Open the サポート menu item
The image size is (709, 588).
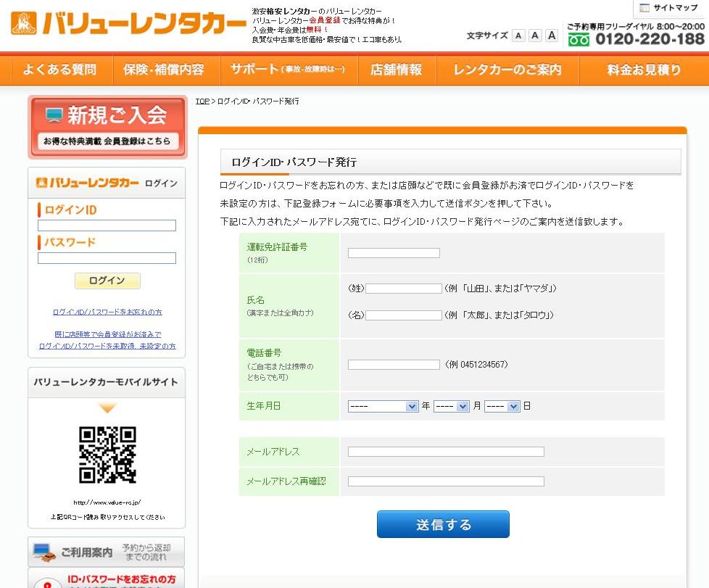(x=288, y=70)
